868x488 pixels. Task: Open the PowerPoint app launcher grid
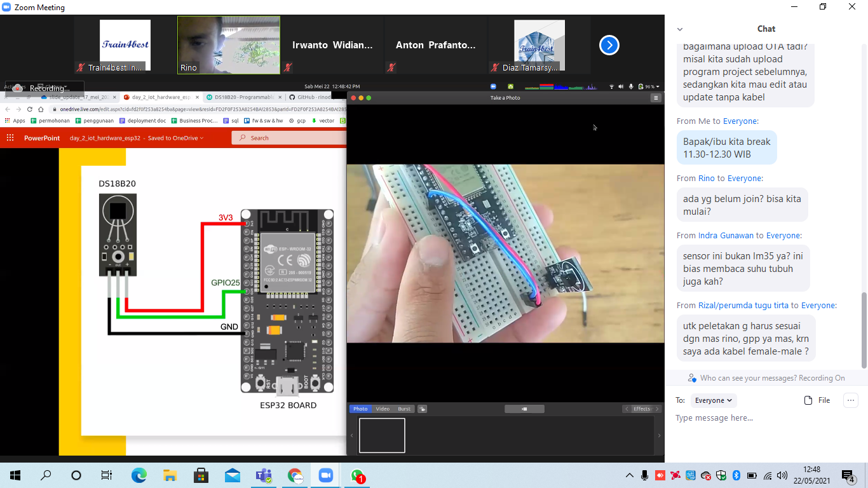click(10, 138)
